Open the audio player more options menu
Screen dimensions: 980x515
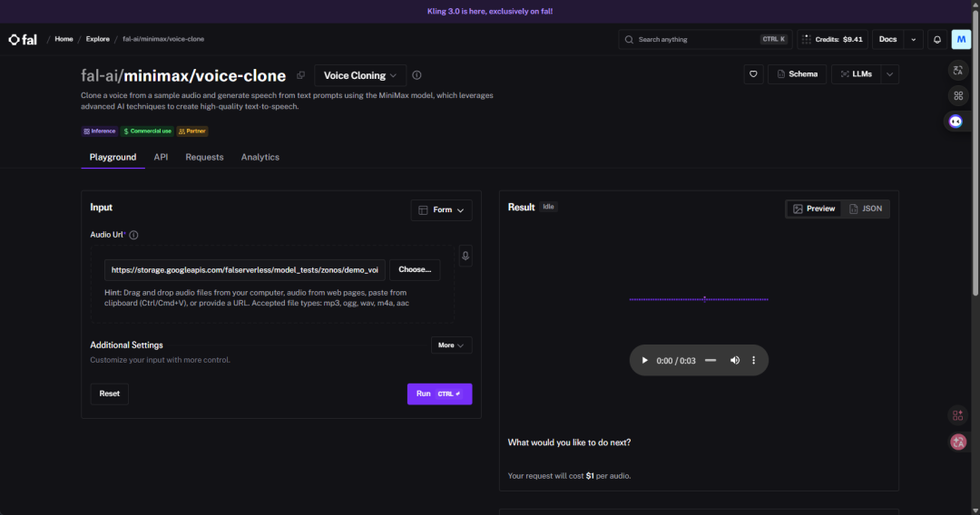(x=754, y=360)
